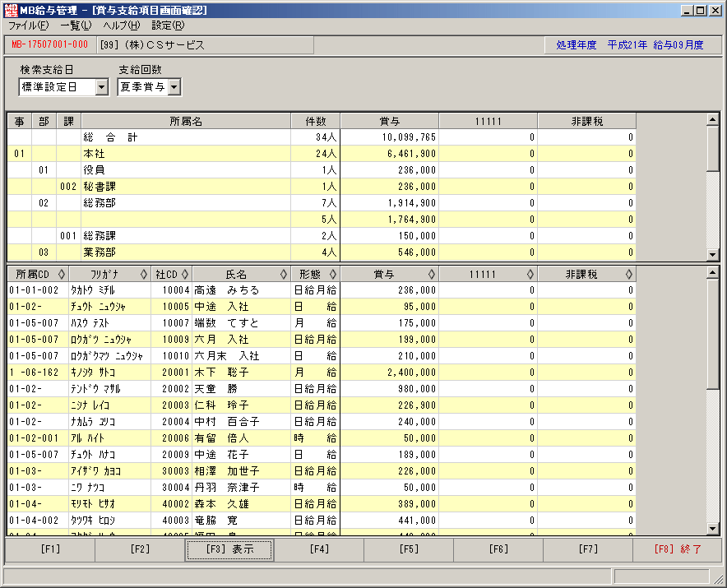Sort employee list by 非課税 sort icon

(628, 274)
